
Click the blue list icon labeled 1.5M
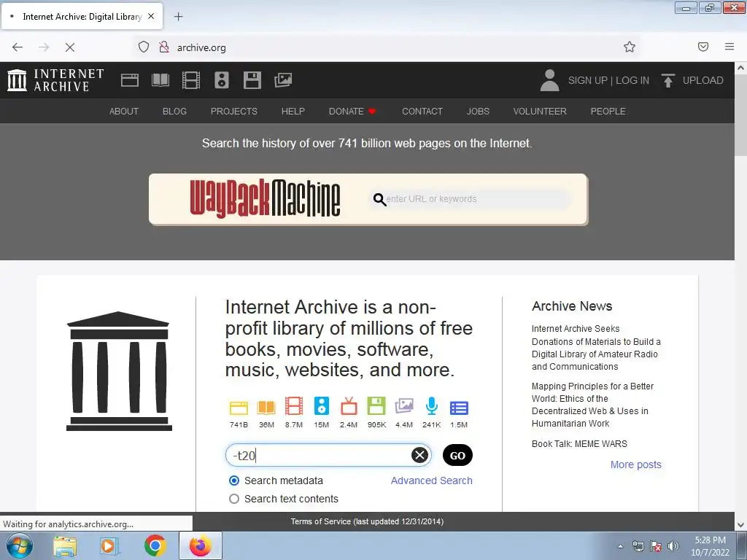[459, 408]
